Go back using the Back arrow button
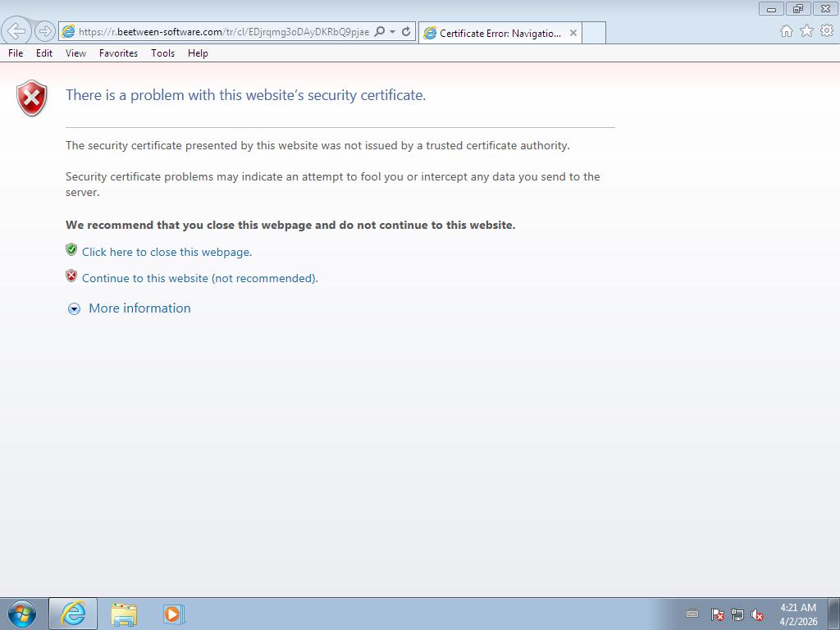This screenshot has width=840, height=630. pyautogui.click(x=16, y=31)
